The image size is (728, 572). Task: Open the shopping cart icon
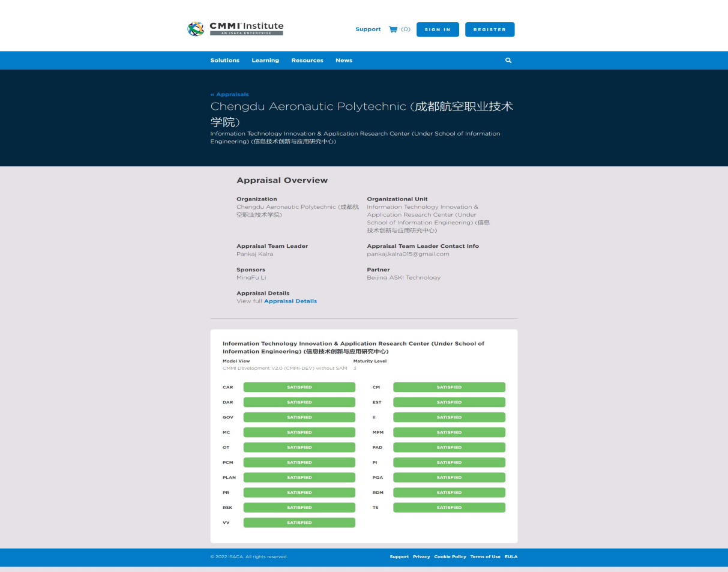393,29
